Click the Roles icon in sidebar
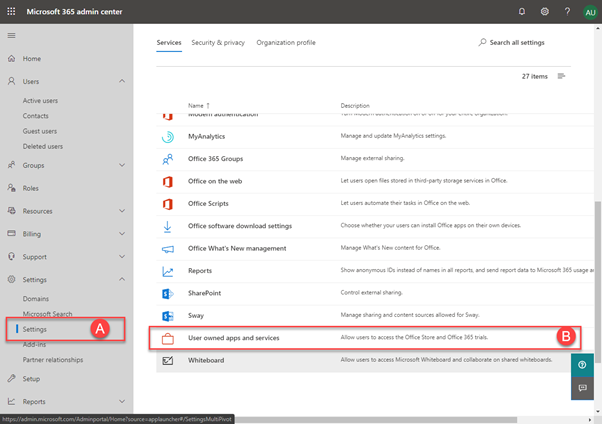 pyautogui.click(x=12, y=188)
